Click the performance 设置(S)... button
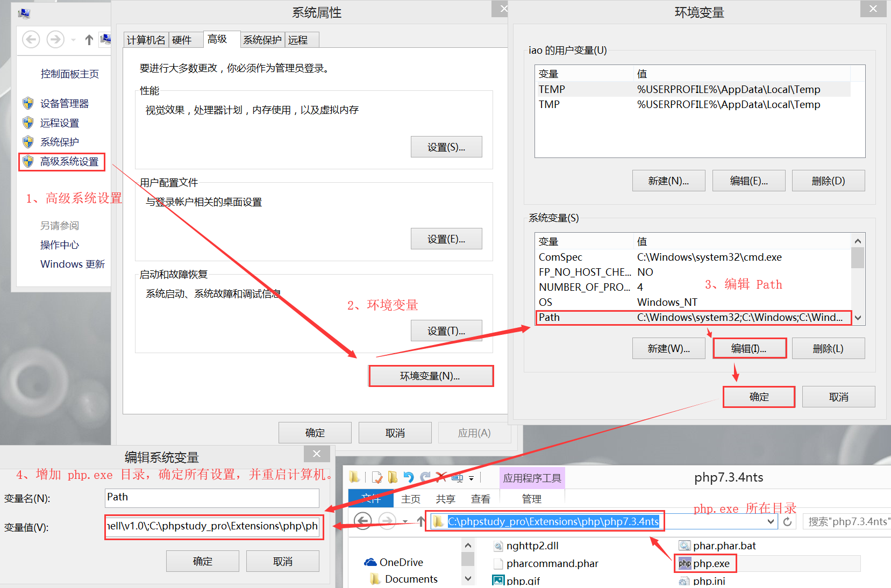 446,147
